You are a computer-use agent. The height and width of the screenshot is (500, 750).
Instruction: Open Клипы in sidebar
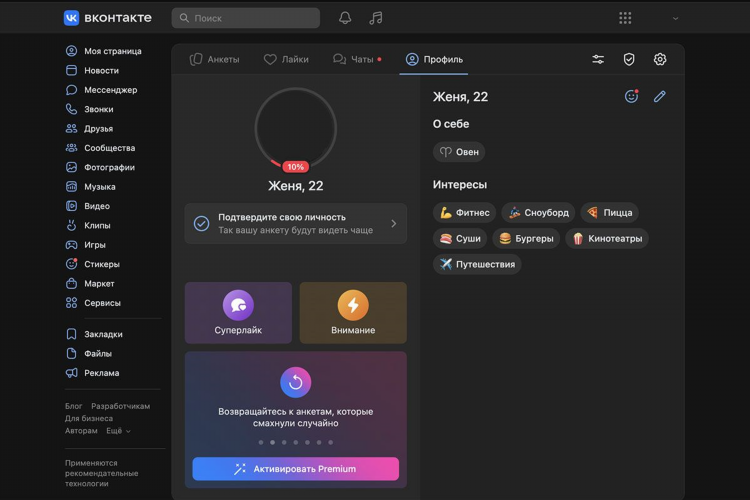pyautogui.click(x=88, y=225)
